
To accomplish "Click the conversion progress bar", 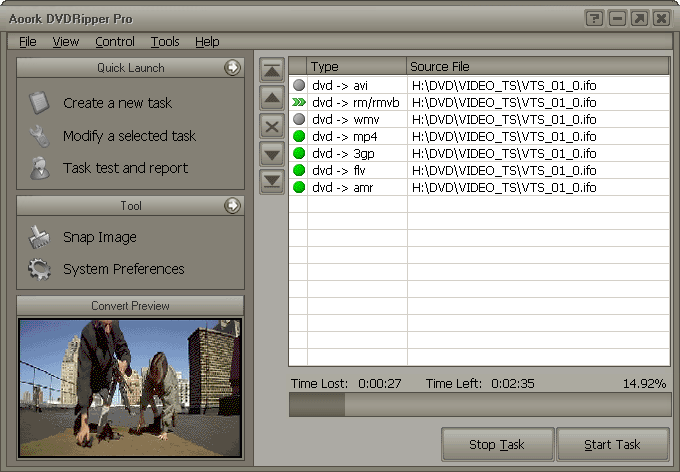I will coord(479,404).
